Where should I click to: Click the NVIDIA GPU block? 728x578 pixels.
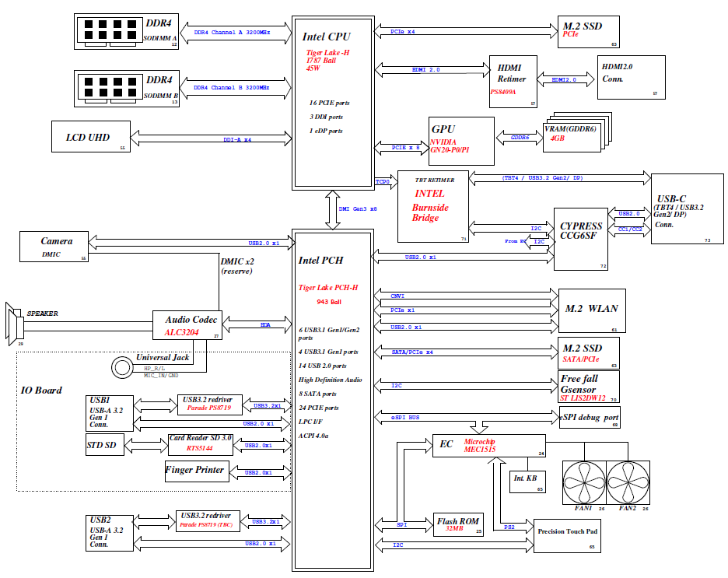[461, 141]
